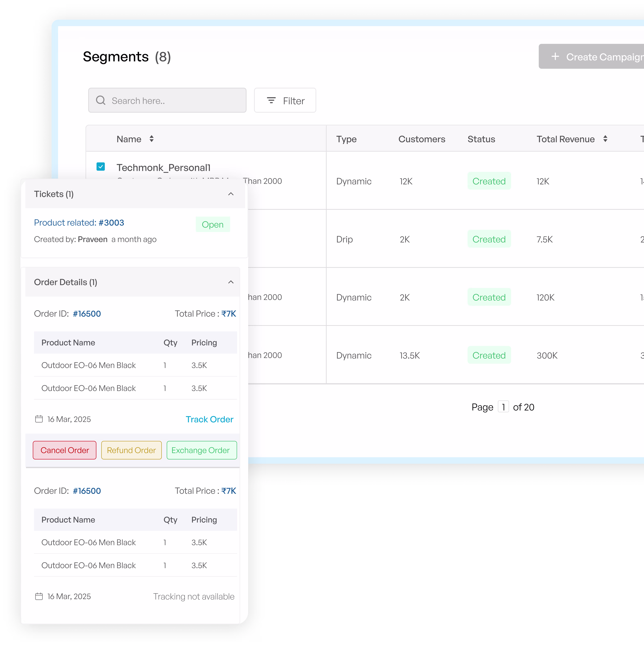644x647 pixels.
Task: Collapse the Order Details (1) section
Action: 231,282
